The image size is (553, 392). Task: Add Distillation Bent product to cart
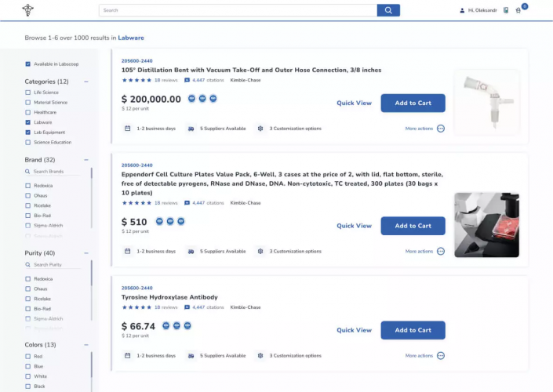413,103
